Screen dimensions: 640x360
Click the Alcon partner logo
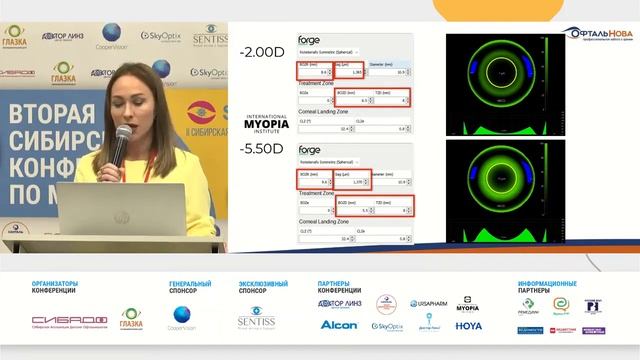339,325
